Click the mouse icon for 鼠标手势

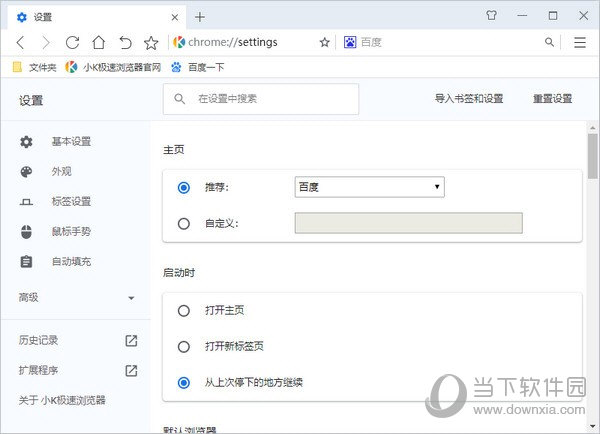pos(26,232)
